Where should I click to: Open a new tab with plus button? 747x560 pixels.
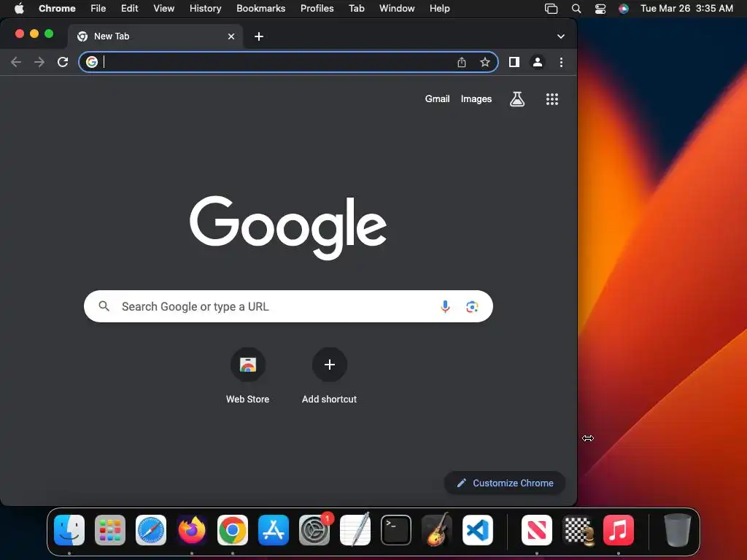259,36
